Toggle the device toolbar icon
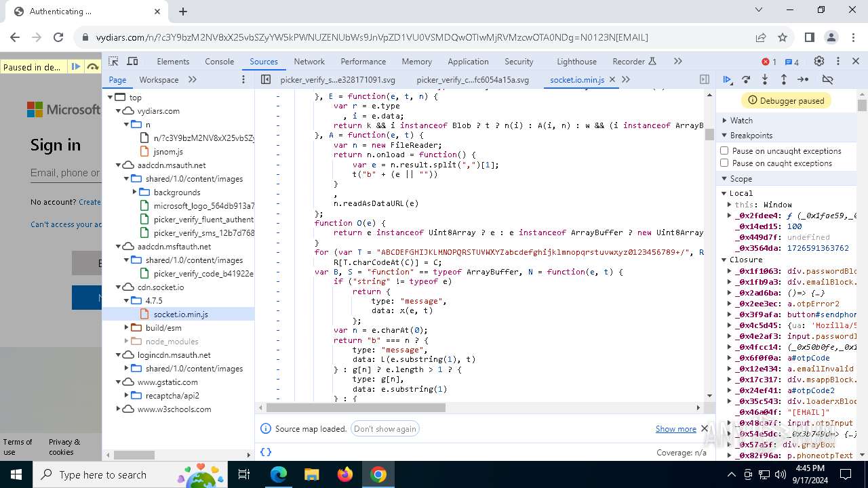The height and width of the screenshot is (488, 868). [x=133, y=61]
